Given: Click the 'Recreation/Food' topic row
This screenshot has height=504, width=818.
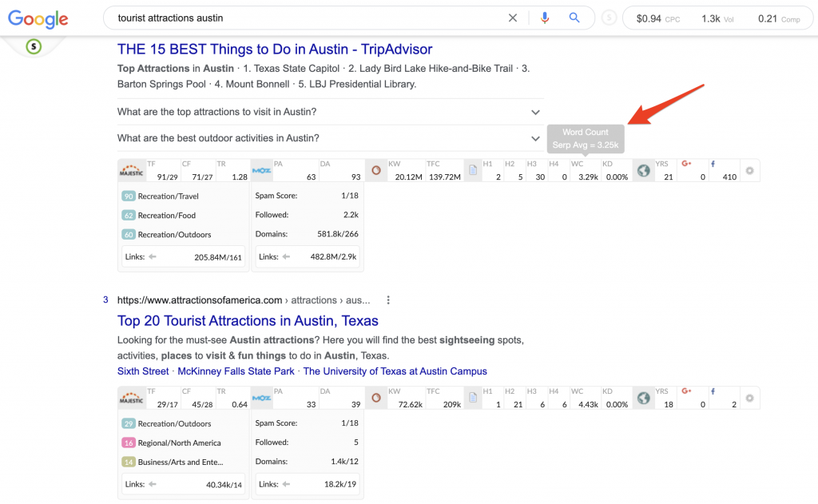Looking at the screenshot, I should 159,216.
